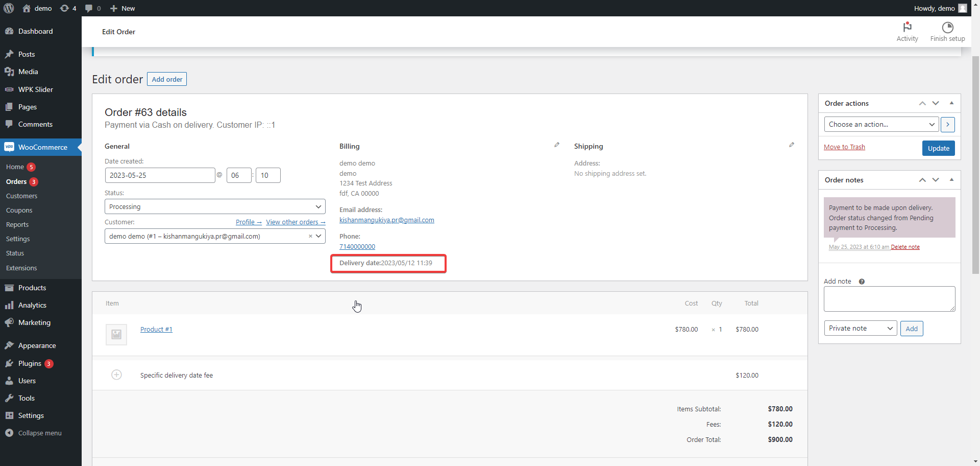Click the Add note text area
The width and height of the screenshot is (980, 466).
point(889,299)
